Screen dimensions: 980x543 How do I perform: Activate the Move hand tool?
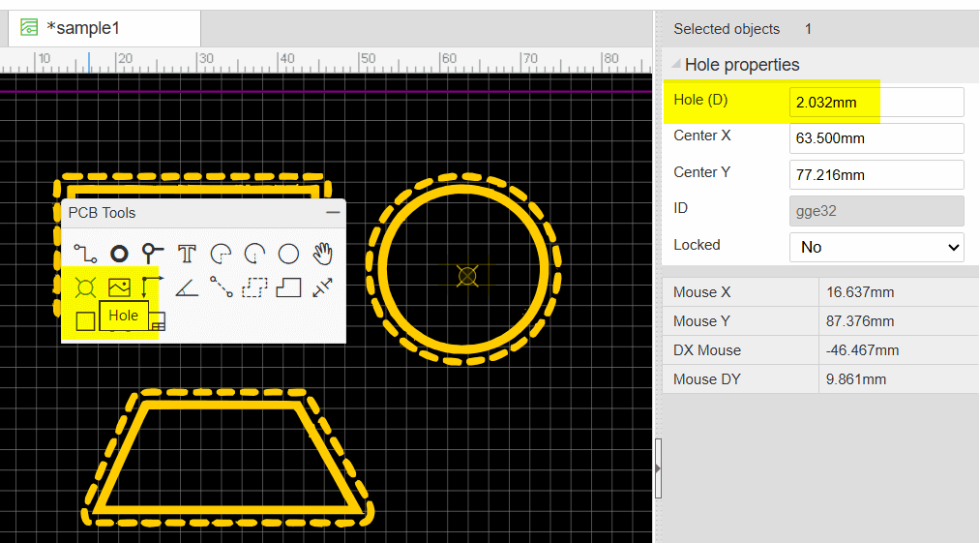(x=322, y=255)
